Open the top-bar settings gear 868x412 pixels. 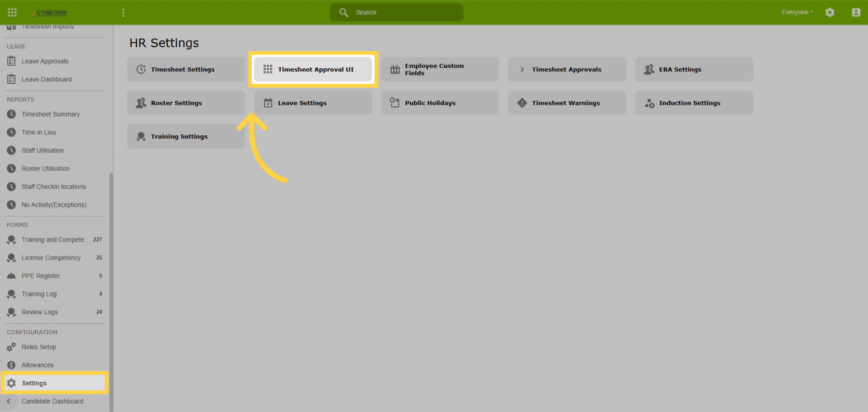point(830,12)
